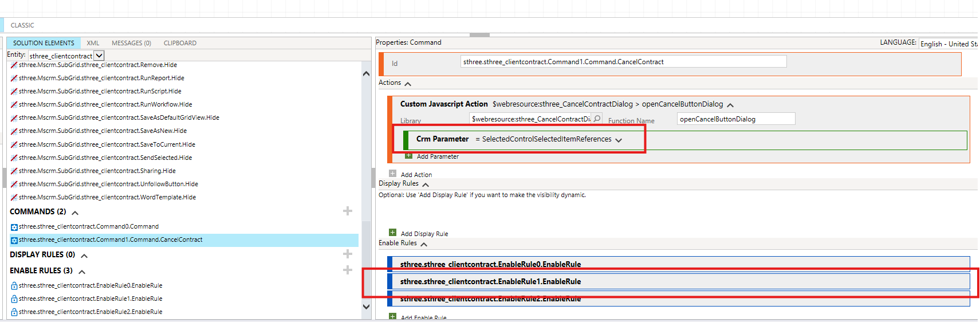Open the CLIPBOARD tab
Image resolution: width=980 pixels, height=322 pixels.
(180, 43)
